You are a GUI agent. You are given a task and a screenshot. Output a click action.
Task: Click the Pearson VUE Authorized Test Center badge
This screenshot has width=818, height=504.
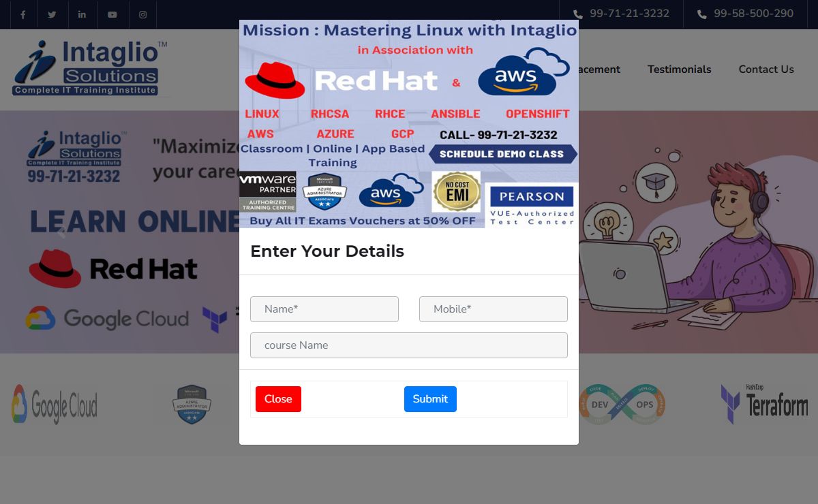(532, 205)
